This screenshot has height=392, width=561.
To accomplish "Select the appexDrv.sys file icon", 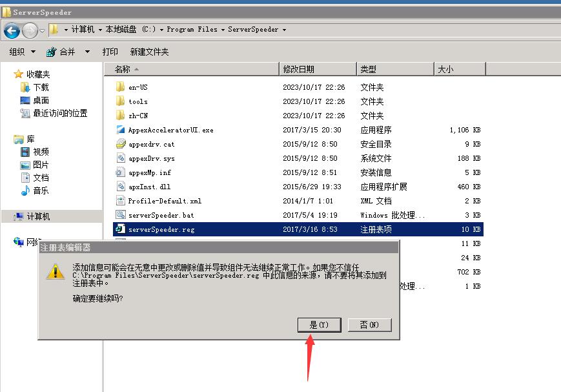I will [x=120, y=158].
